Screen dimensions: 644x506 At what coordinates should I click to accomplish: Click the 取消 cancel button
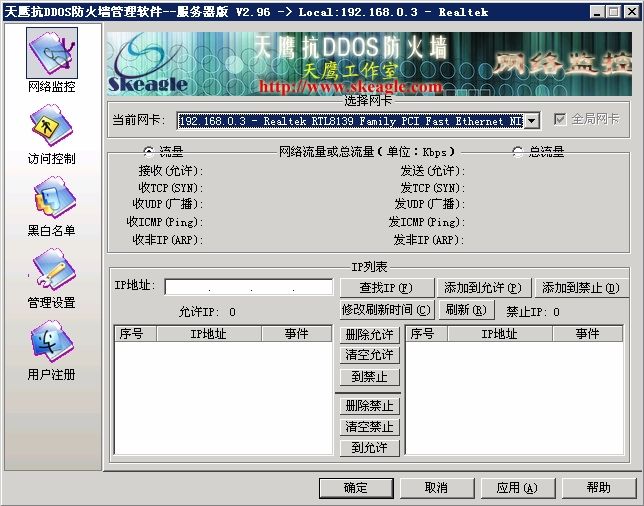(436, 488)
